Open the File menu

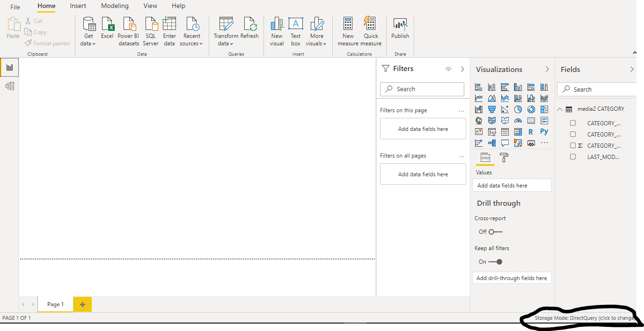click(x=15, y=7)
